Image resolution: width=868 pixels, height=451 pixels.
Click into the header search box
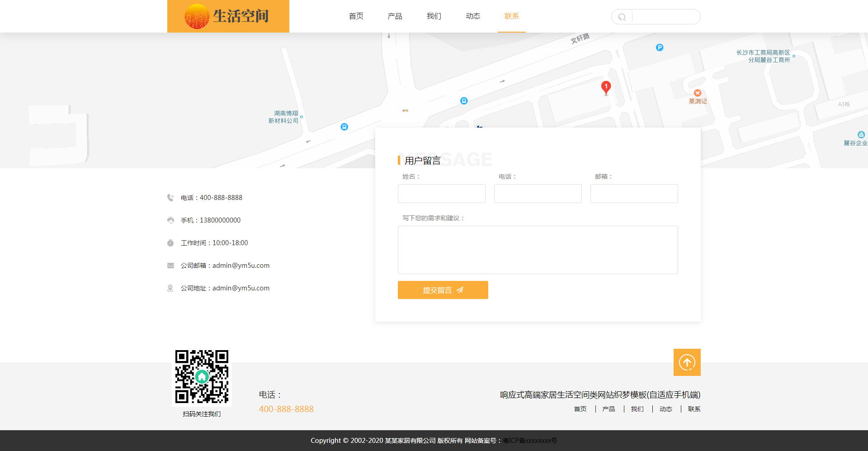click(x=665, y=17)
